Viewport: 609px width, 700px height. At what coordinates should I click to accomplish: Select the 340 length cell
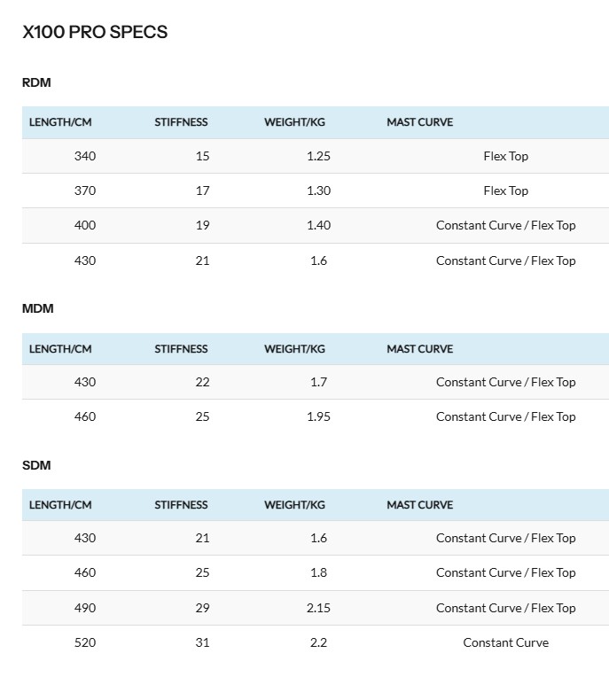[85, 156]
